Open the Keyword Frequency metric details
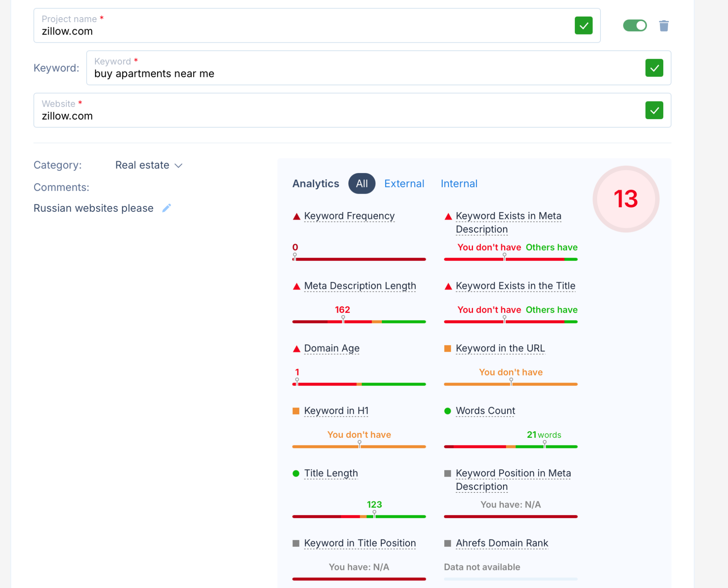 349,216
